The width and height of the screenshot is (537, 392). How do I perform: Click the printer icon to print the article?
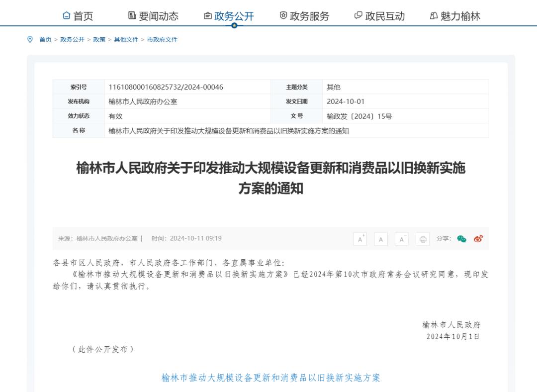[423, 239]
